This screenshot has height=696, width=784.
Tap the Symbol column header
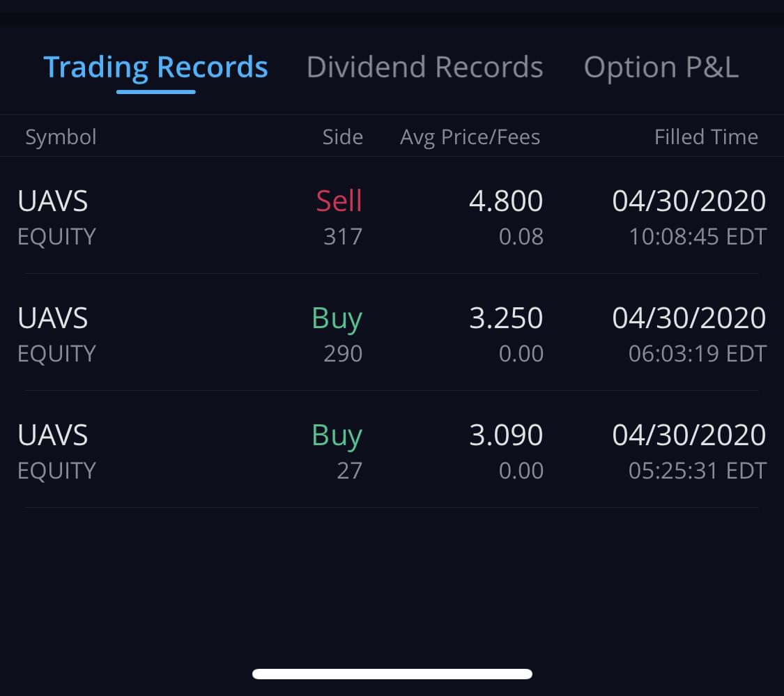coord(61,137)
